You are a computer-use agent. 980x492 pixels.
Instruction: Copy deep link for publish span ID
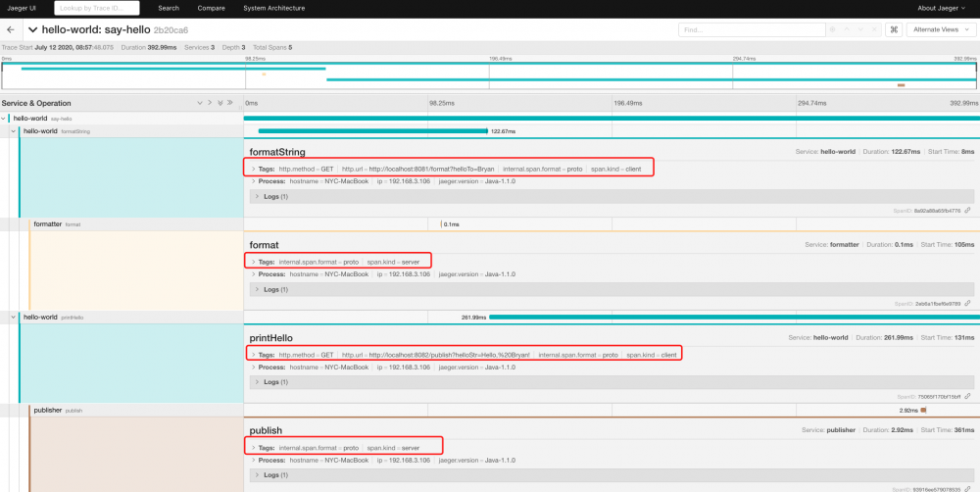967,489
